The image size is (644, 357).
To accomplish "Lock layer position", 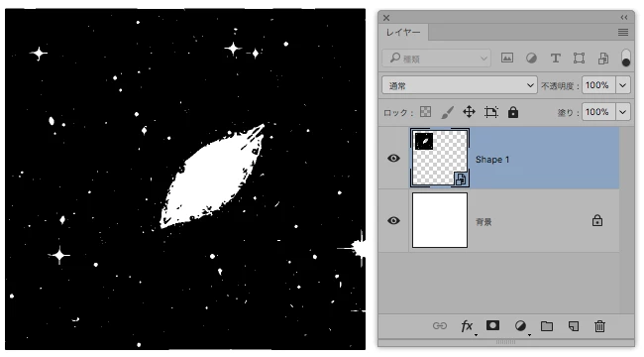I will (x=469, y=112).
